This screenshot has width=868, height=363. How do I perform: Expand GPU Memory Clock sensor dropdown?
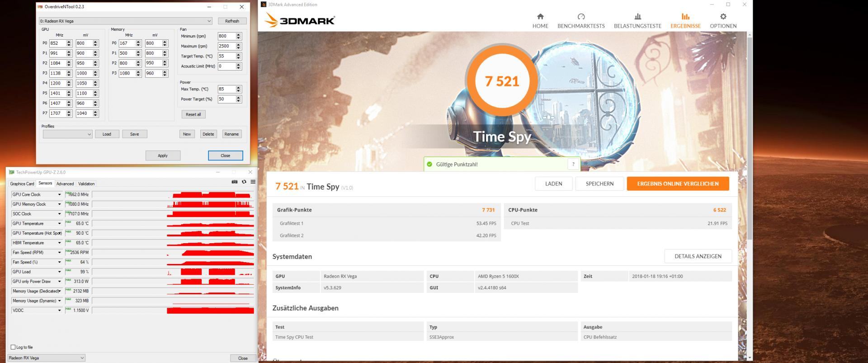[59, 204]
